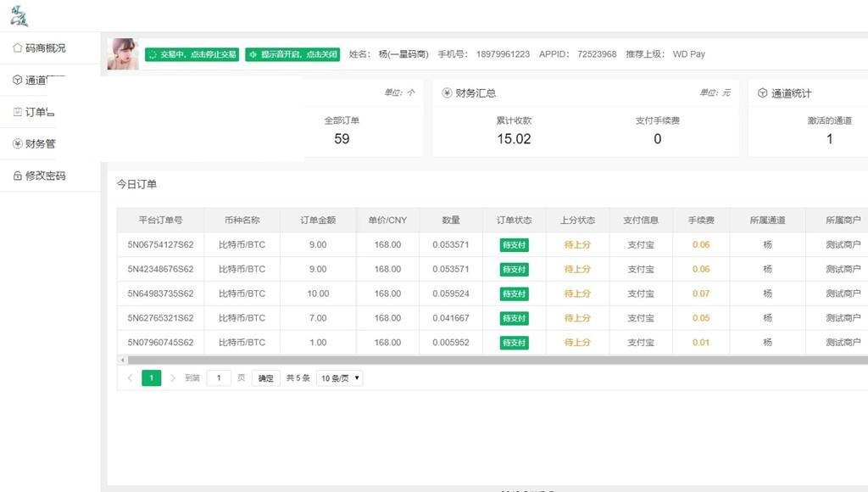Click the order list icon in sidebar
Viewport: 868px width, 492px height.
click(17, 112)
